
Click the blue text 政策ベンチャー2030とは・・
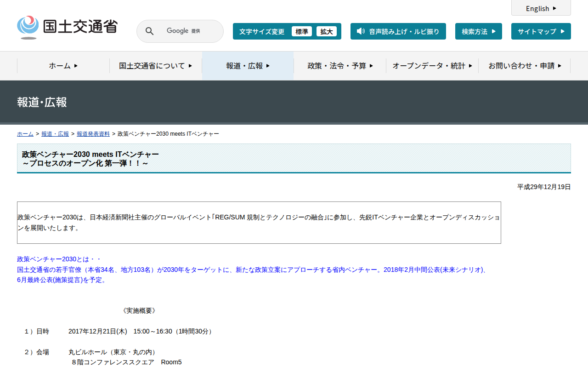[59, 259]
